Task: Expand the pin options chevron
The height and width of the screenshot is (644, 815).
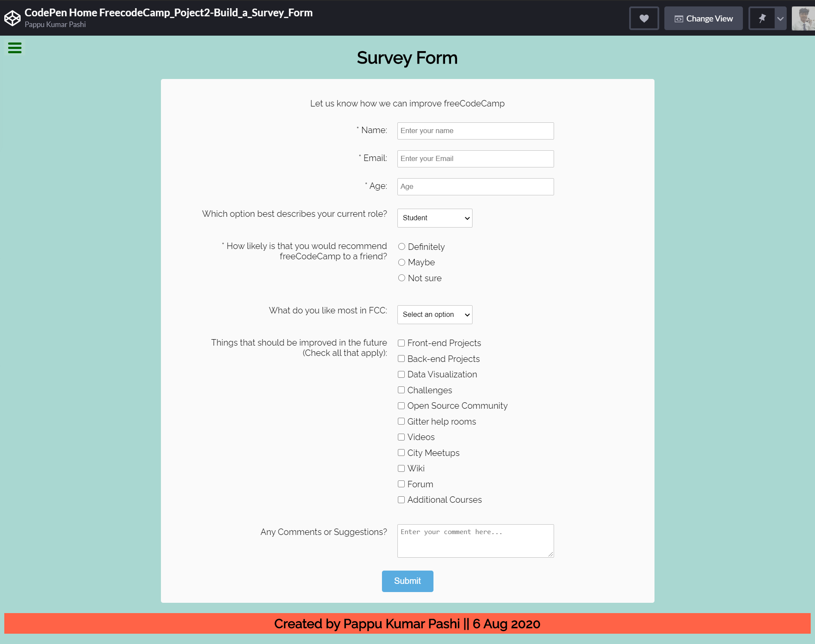Action: pyautogui.click(x=781, y=18)
